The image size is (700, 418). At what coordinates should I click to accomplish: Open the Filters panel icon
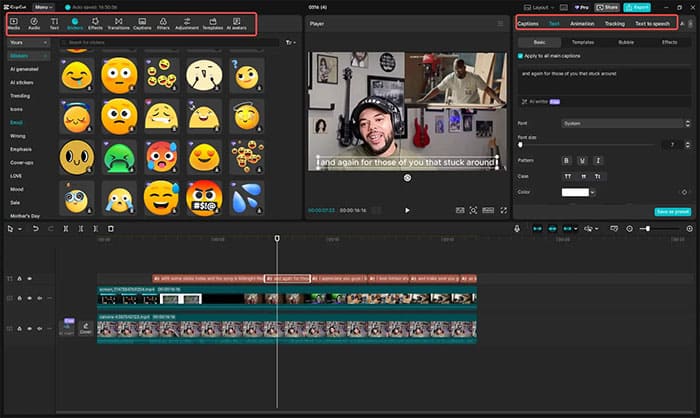[163, 24]
